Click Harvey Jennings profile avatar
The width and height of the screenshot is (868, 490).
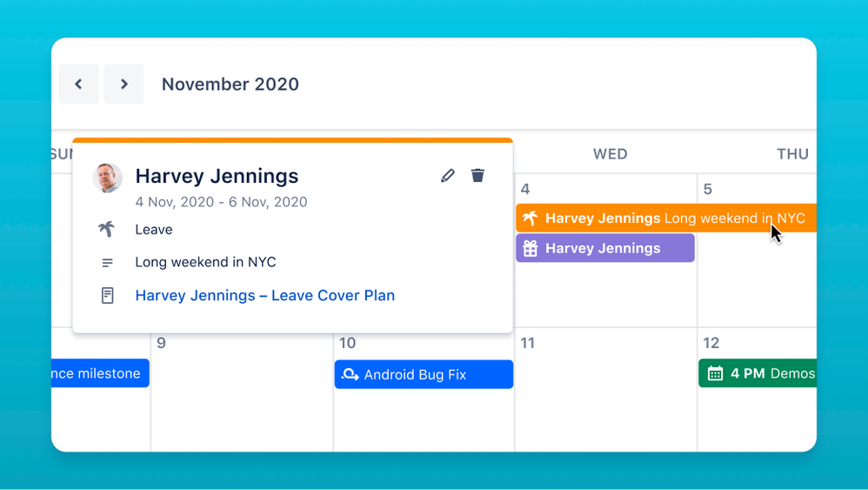pyautogui.click(x=107, y=178)
